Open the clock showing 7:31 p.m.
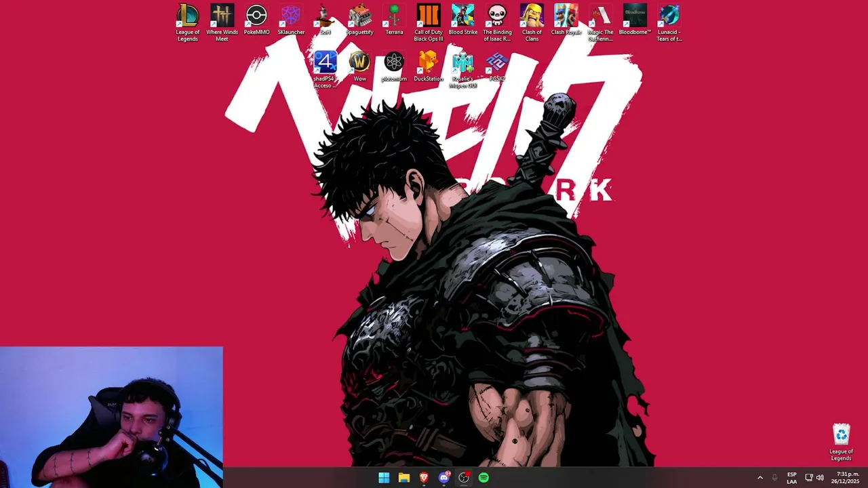The width and height of the screenshot is (868, 488). [x=845, y=478]
